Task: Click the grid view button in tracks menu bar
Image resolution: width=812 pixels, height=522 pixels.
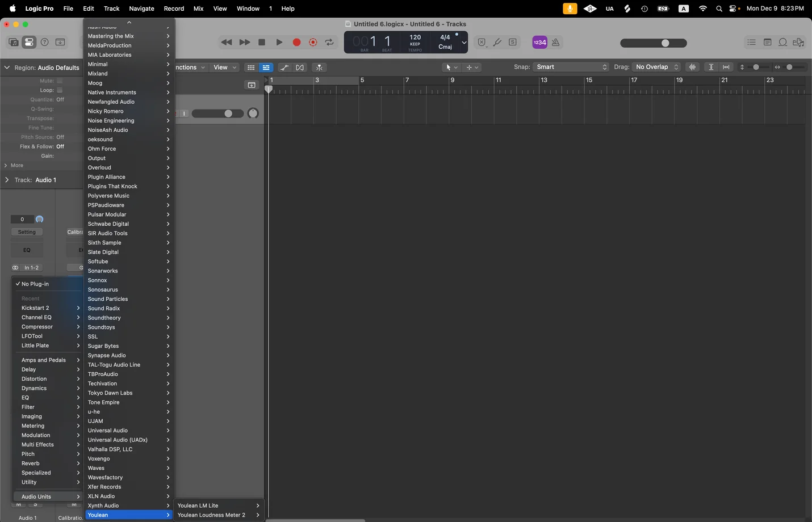Action: (251, 68)
